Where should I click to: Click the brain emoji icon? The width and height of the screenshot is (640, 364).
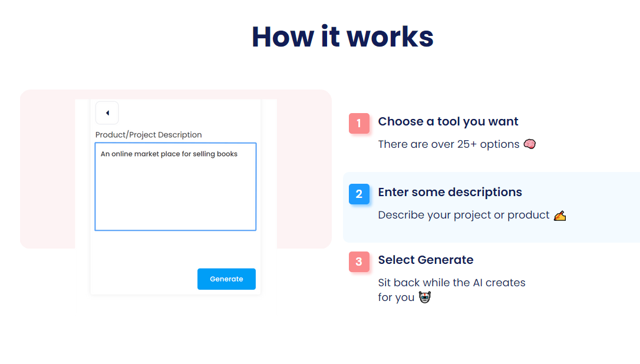tap(529, 144)
